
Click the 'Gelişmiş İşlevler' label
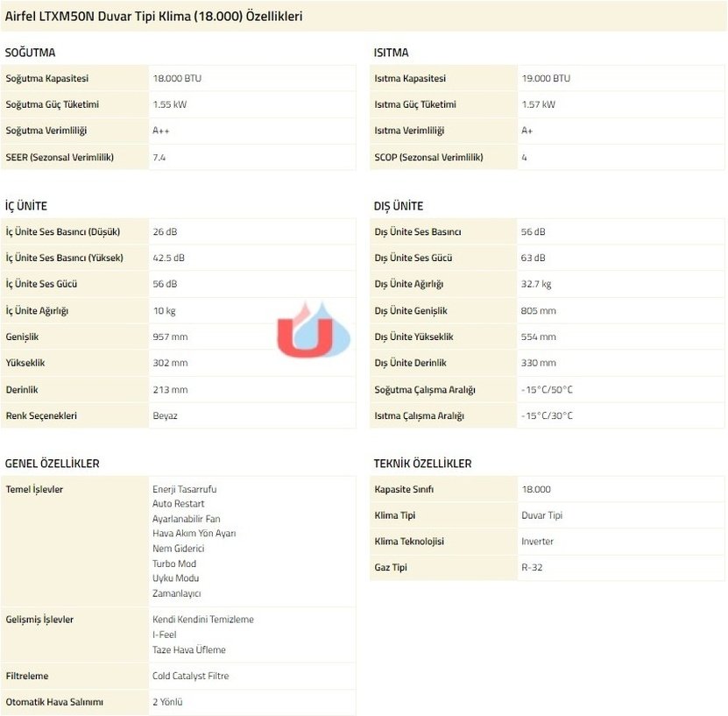coord(39,619)
